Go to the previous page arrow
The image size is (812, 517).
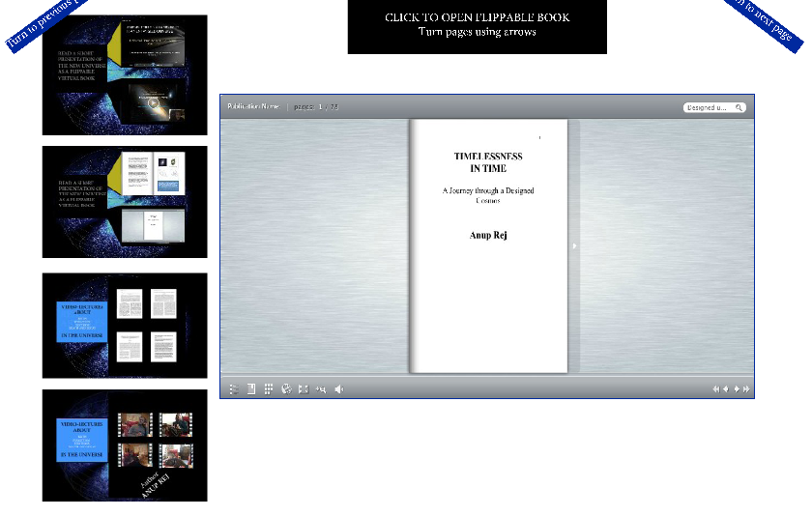coord(726,389)
